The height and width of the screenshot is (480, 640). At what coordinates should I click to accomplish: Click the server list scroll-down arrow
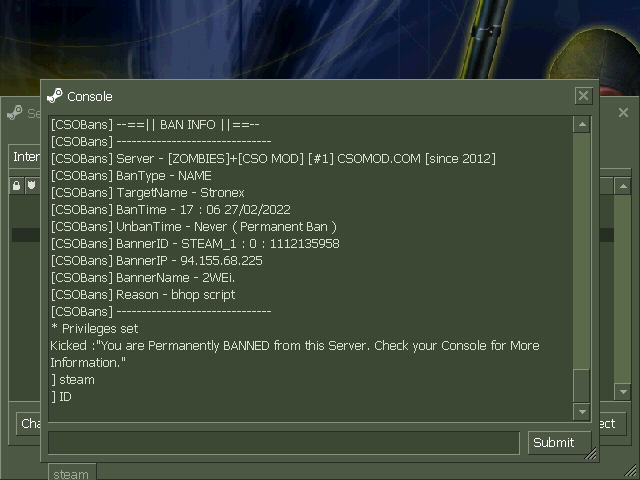click(623, 392)
